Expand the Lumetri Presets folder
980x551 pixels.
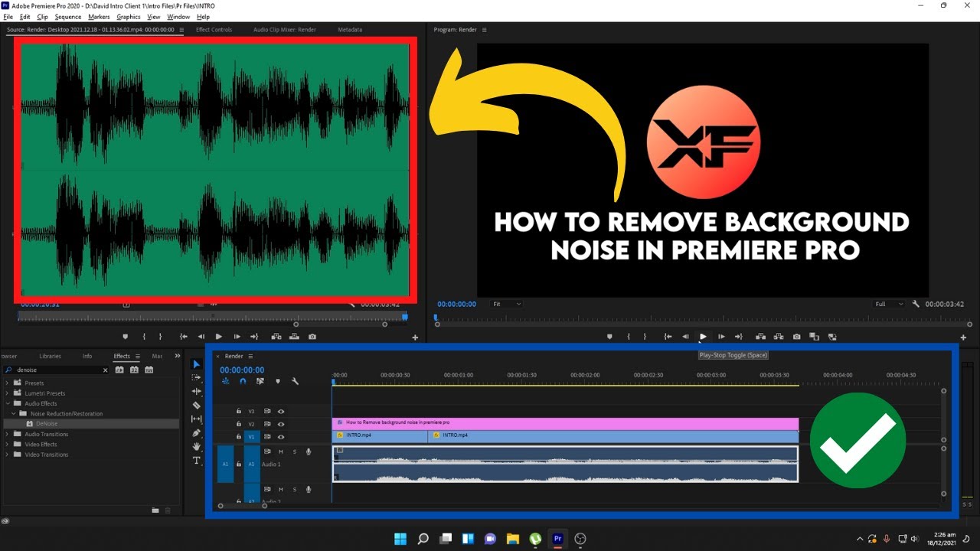[x=8, y=393]
